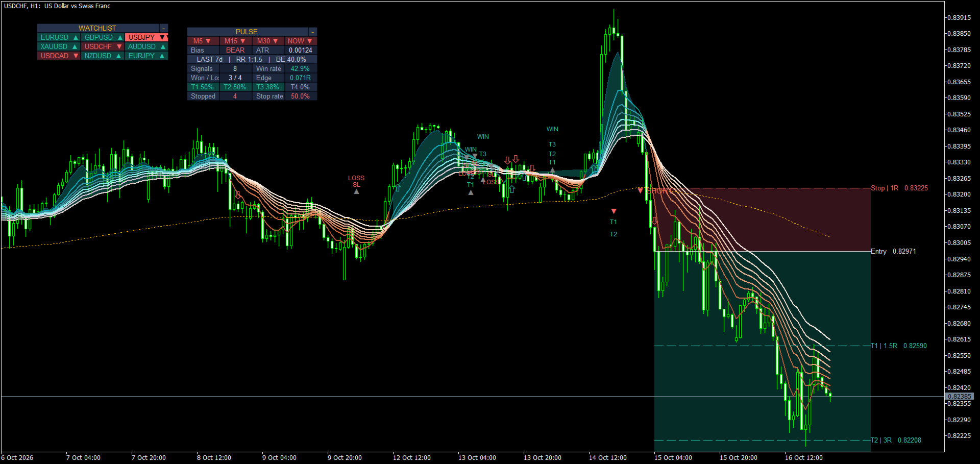Open XAUUSD from the watchlist
The height and width of the screenshot is (464, 980).
pyautogui.click(x=59, y=46)
